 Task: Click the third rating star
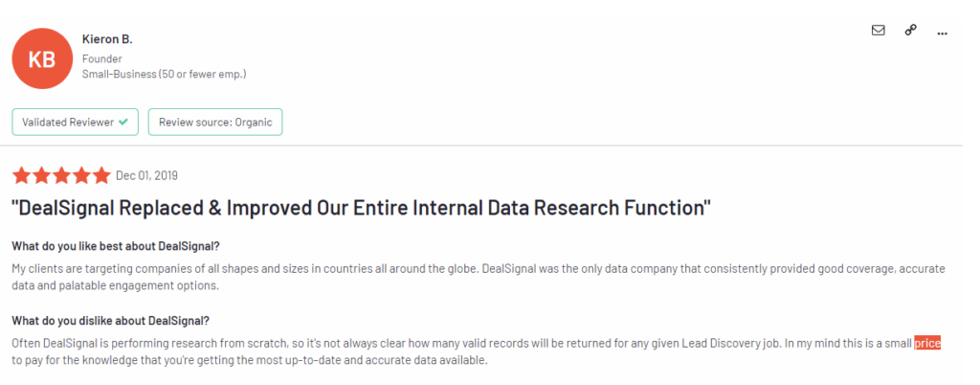[x=61, y=175]
